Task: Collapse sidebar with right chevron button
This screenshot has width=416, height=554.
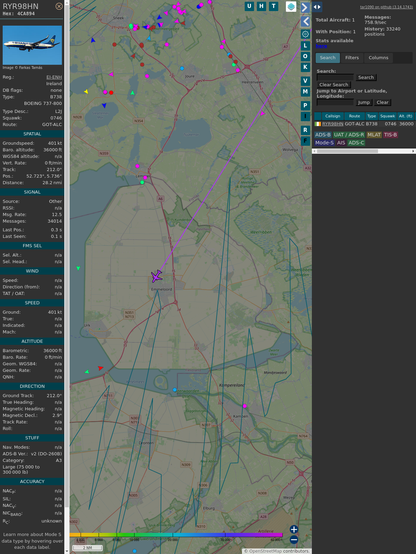Action: tap(305, 7)
